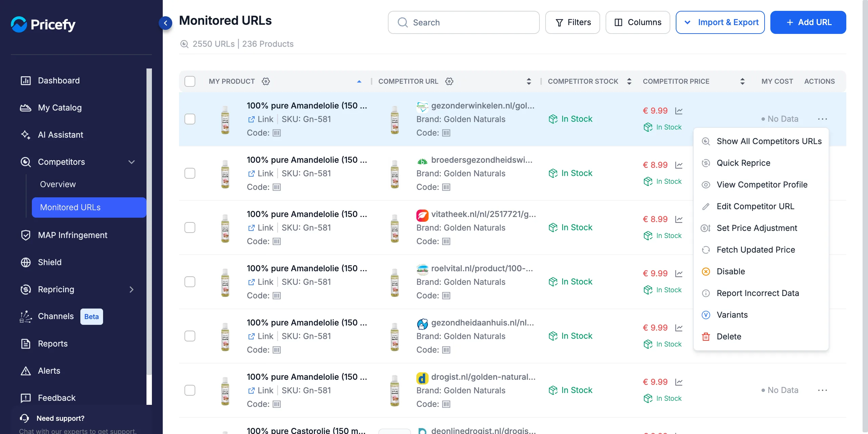Open the Filters panel

point(573,22)
